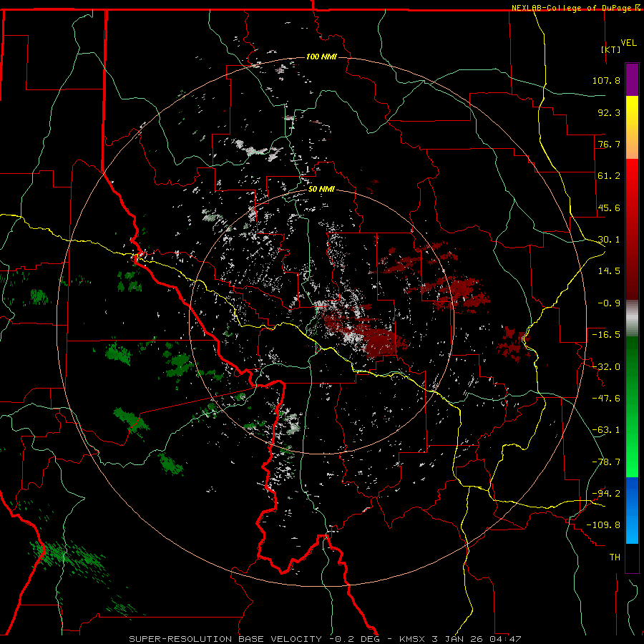Click the 50 NMI range ring label
The image size is (644, 644).
[x=321, y=190]
